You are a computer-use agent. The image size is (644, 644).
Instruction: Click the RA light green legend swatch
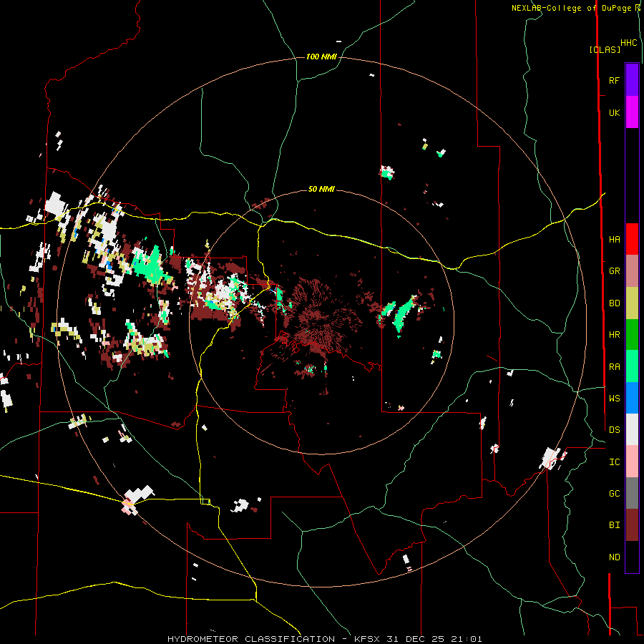632,366
